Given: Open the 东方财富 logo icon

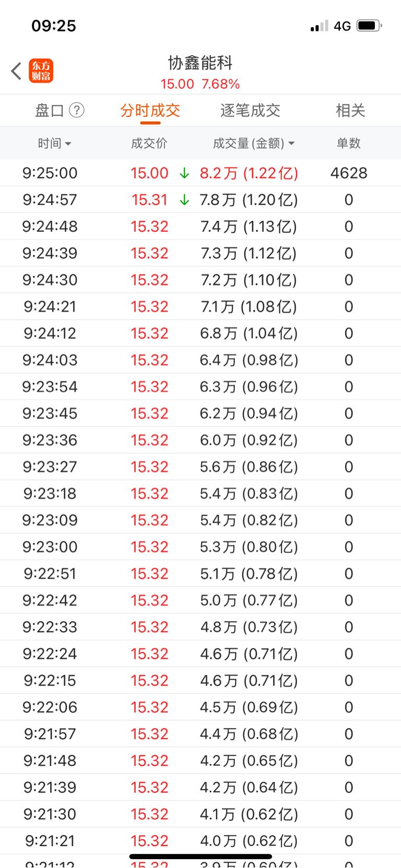Looking at the screenshot, I should click(41, 71).
